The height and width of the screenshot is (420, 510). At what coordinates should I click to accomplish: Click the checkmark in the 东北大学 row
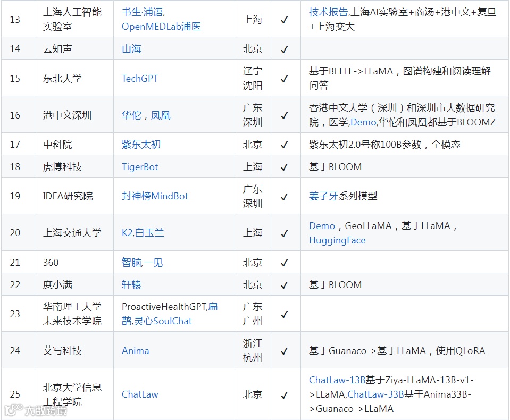[285, 79]
